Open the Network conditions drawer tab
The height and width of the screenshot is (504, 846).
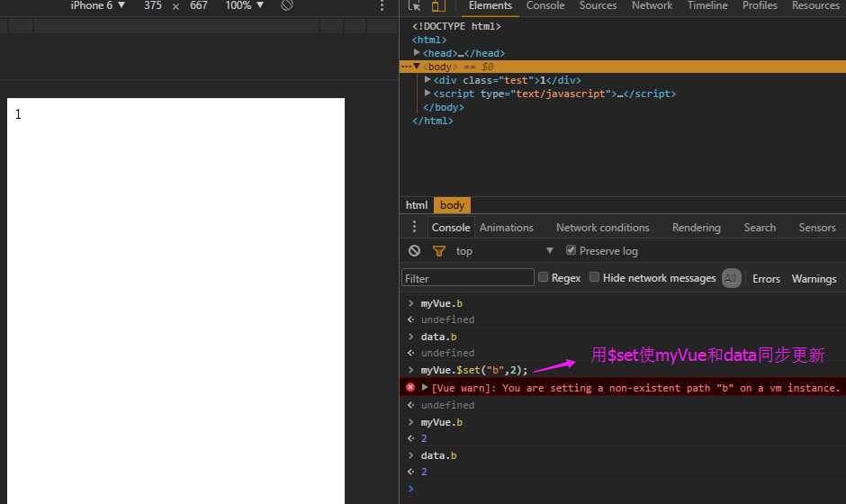pyautogui.click(x=603, y=228)
